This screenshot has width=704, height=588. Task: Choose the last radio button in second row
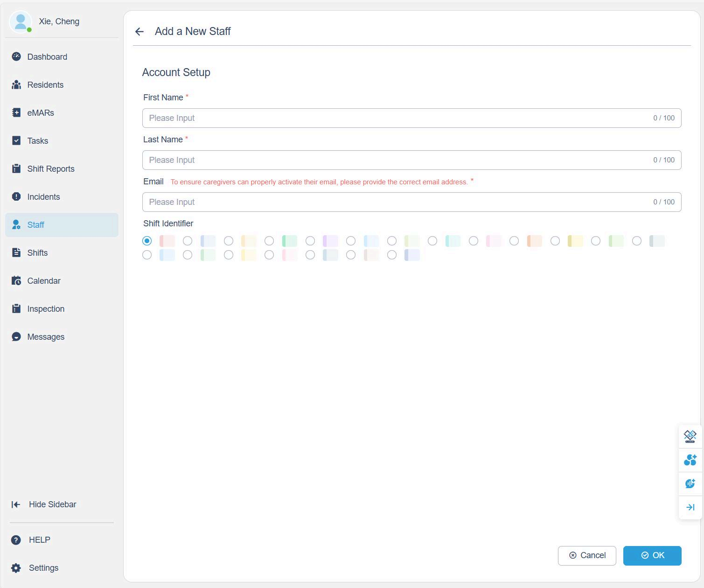392,255
